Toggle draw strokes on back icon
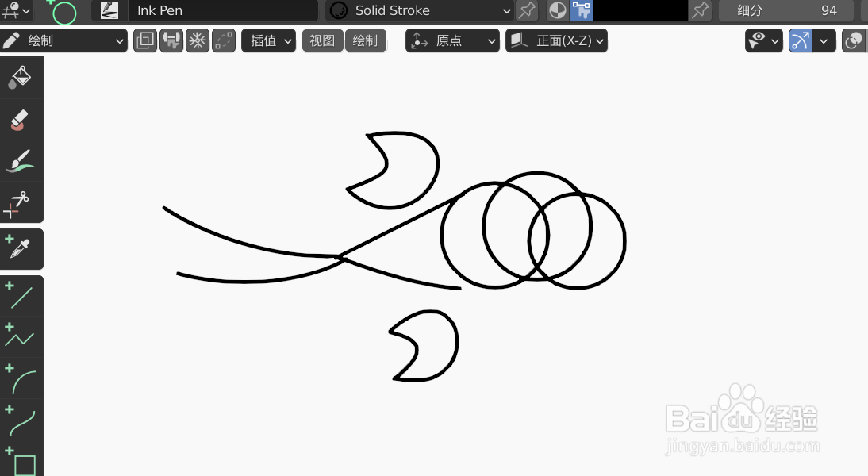The height and width of the screenshot is (476, 868). (x=171, y=41)
